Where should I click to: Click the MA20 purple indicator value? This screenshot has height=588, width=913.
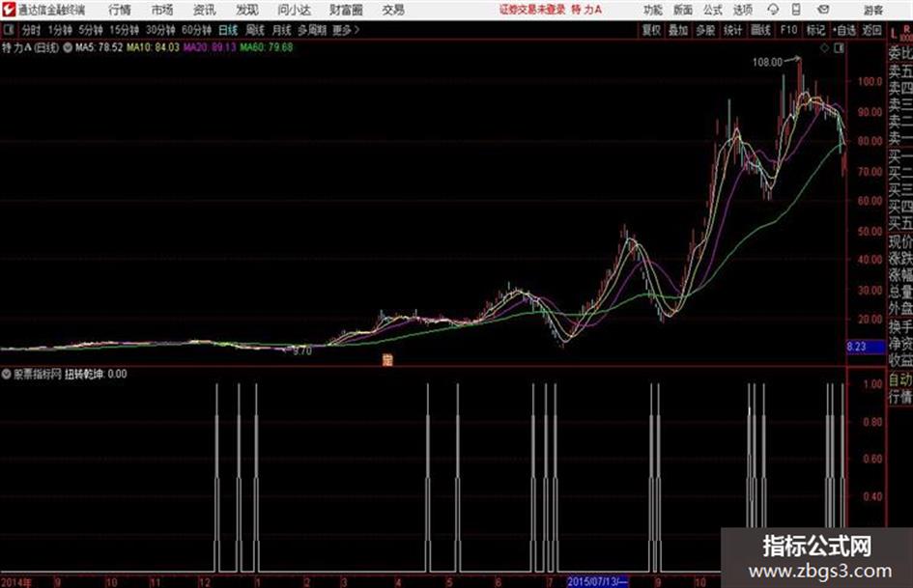click(209, 47)
